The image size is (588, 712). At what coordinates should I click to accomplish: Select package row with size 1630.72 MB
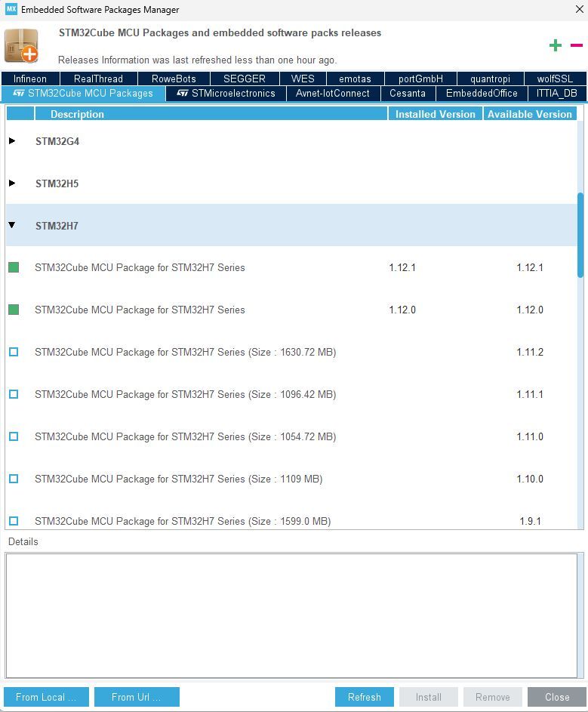point(291,352)
